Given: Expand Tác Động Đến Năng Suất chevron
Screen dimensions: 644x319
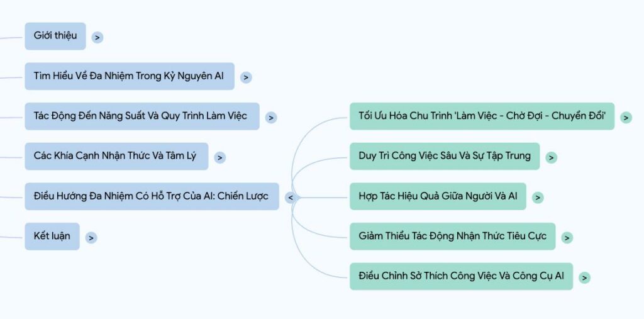Looking at the screenshot, I should point(271,118).
